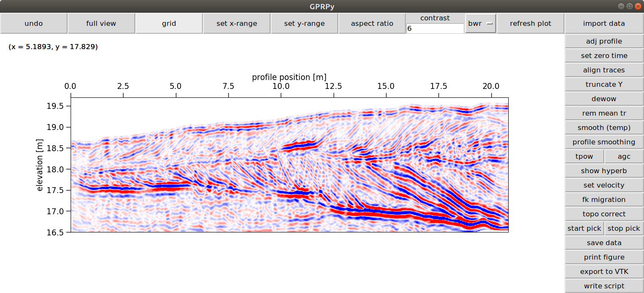Viewport: 644px width, 293px height.
Task: Open the bwr colormap dropdown
Action: pos(481,23)
